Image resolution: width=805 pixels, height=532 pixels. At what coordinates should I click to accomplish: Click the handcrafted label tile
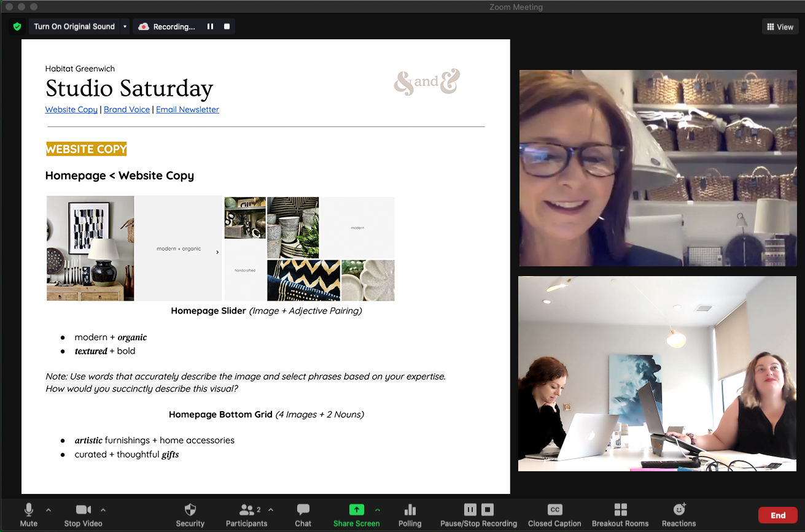click(x=245, y=270)
